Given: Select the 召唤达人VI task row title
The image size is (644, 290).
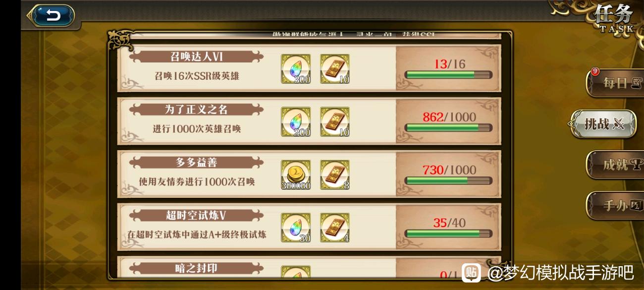Looking at the screenshot, I should point(197,57).
